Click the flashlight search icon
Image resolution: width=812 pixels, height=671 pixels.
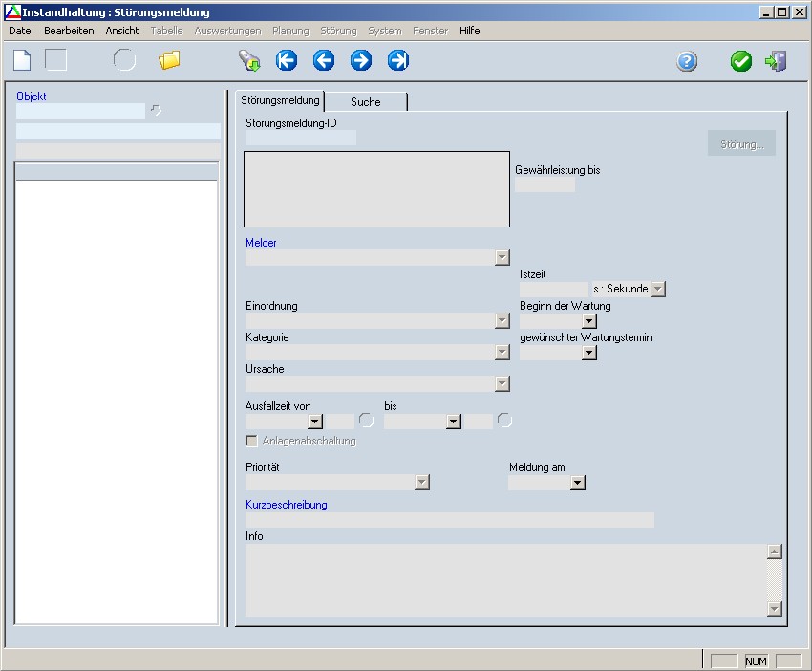click(249, 61)
